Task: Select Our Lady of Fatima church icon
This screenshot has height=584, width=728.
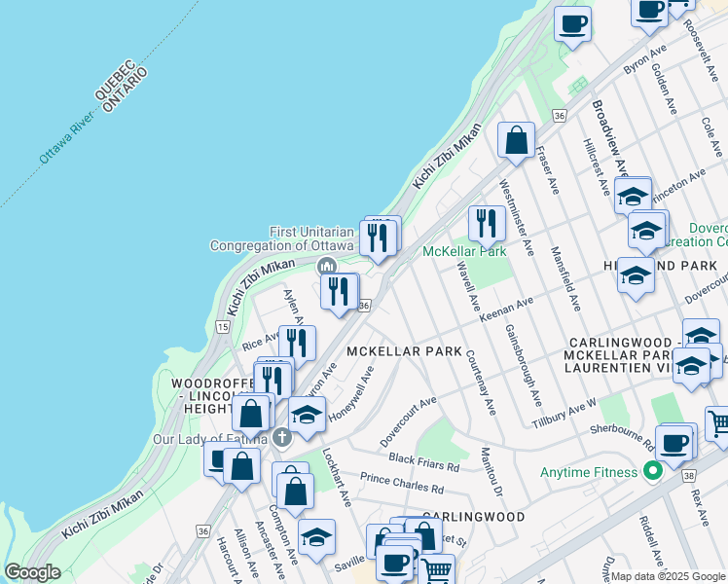Action: click(281, 437)
